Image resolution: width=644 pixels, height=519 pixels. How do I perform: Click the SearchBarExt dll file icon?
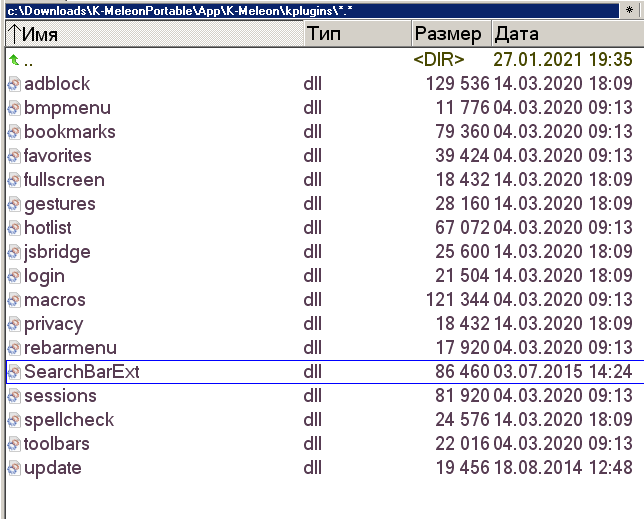[x=14, y=372]
